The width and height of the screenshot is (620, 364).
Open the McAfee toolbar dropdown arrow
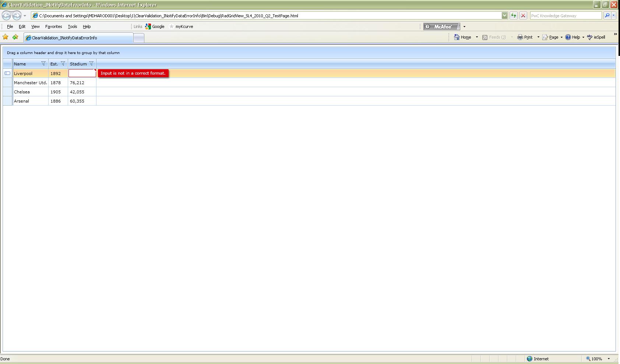[464, 26]
